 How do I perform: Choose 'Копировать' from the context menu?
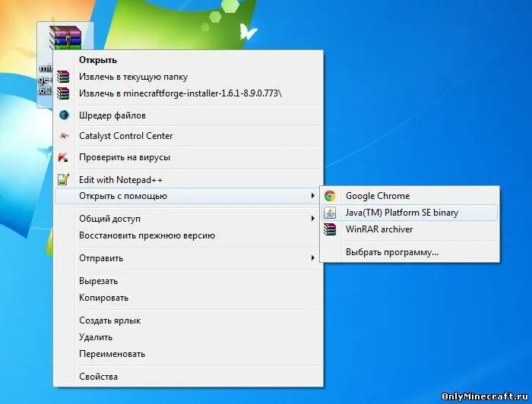pyautogui.click(x=188, y=298)
